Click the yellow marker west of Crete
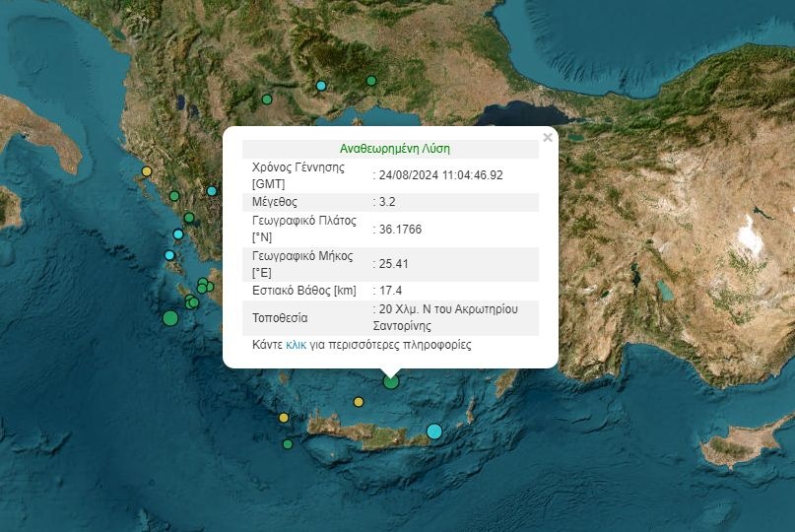Viewport: 795px width, 532px height. tap(284, 418)
